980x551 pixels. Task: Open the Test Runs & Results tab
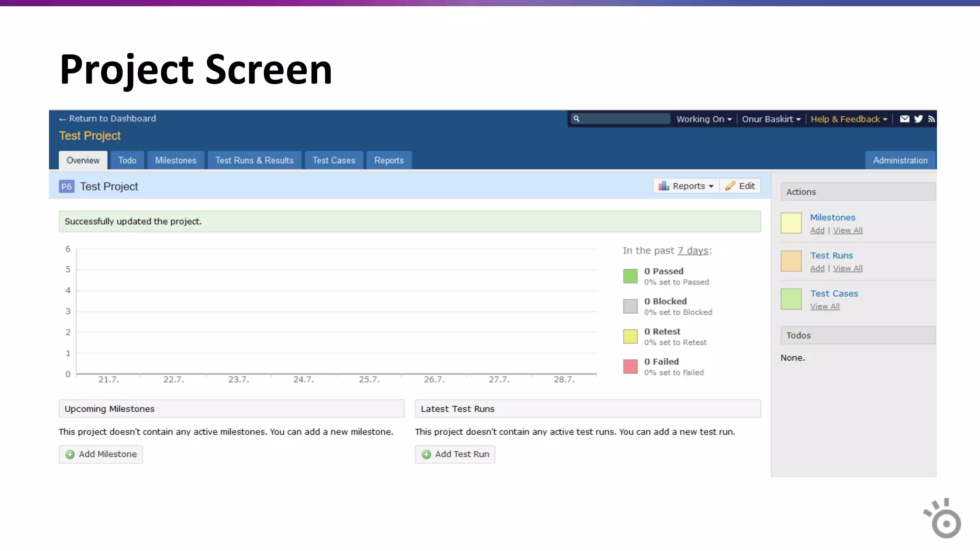pos(254,160)
